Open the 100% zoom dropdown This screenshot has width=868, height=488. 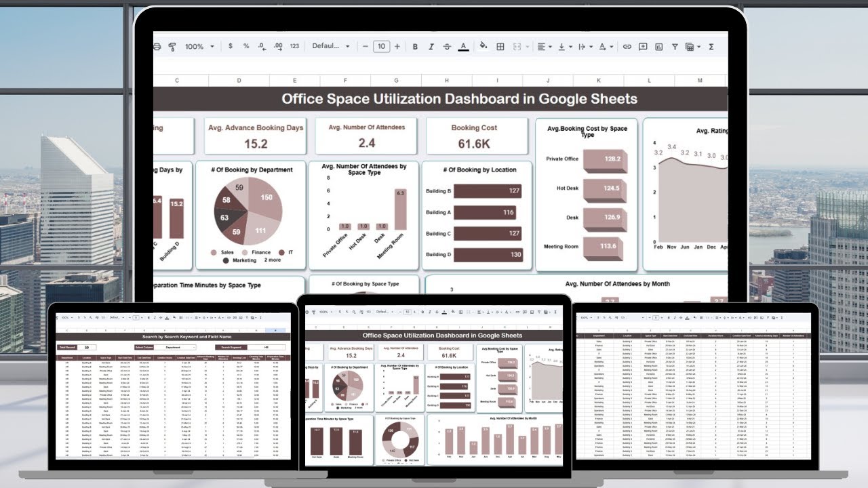[200, 47]
